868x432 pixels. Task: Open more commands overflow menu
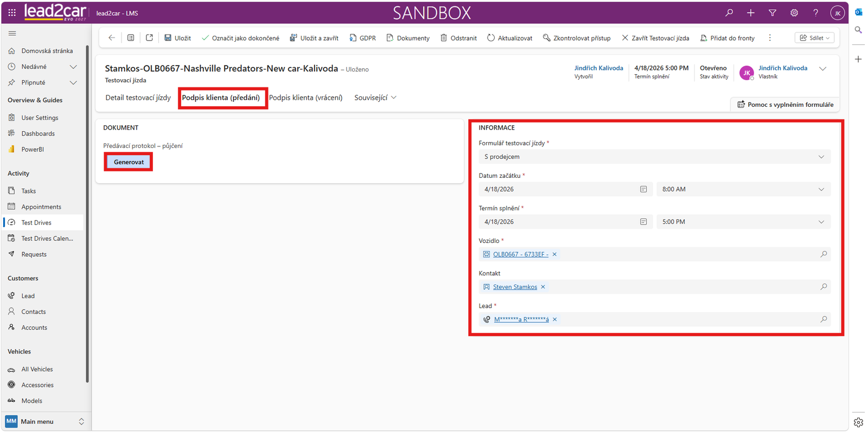pyautogui.click(x=770, y=38)
